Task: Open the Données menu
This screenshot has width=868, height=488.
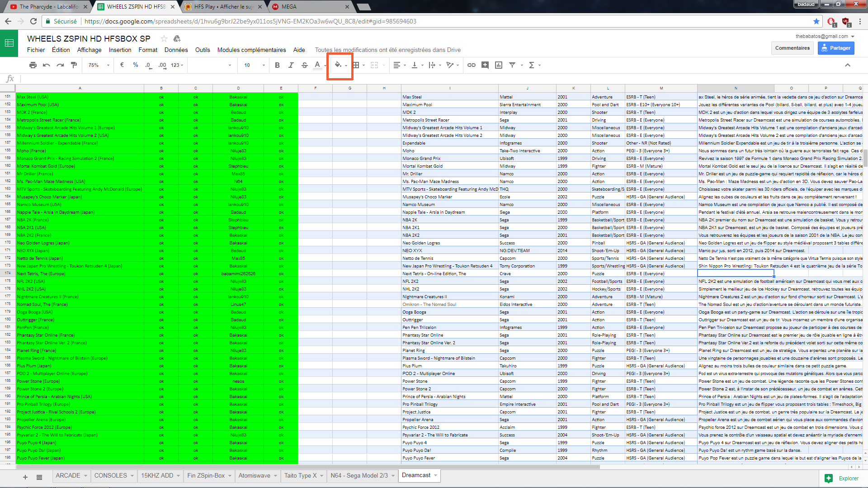Action: [x=176, y=50]
